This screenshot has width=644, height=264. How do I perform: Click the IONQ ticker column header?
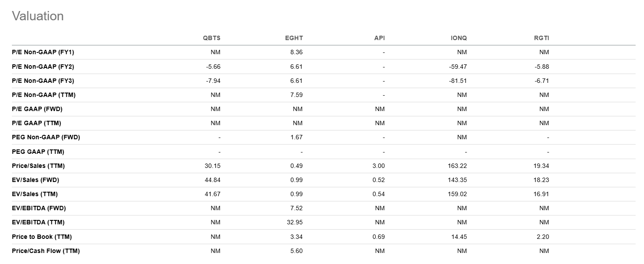click(459, 38)
